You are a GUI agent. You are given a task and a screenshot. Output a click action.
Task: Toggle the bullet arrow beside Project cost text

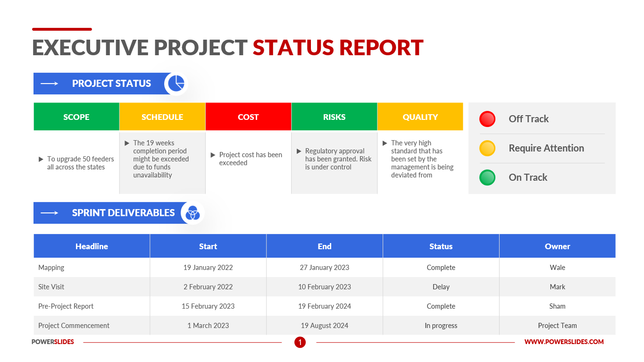[212, 154]
